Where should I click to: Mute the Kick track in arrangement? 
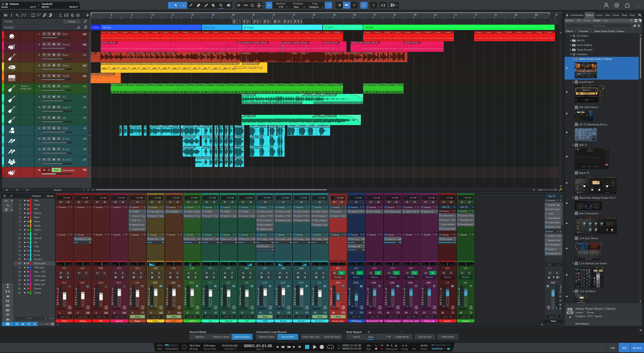[x=44, y=34]
